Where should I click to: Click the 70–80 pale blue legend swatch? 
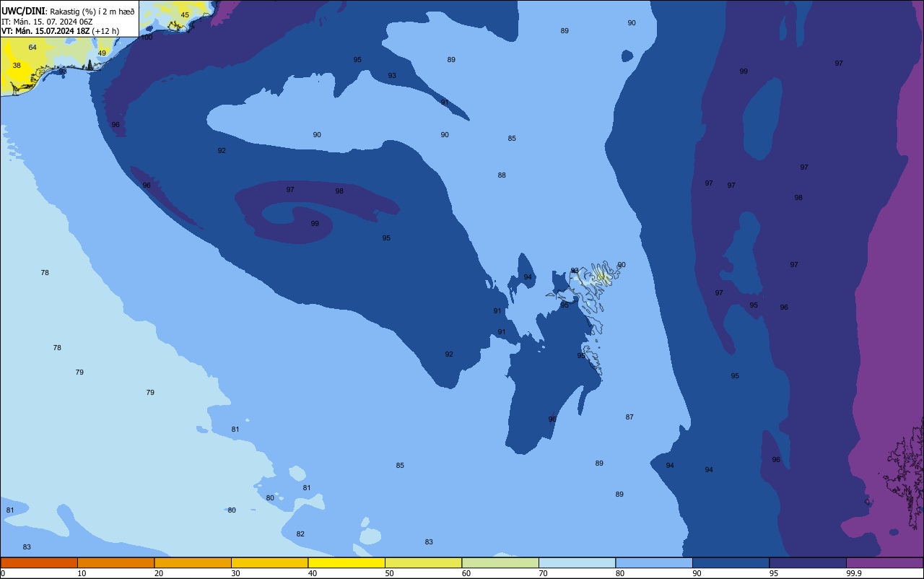577,562
